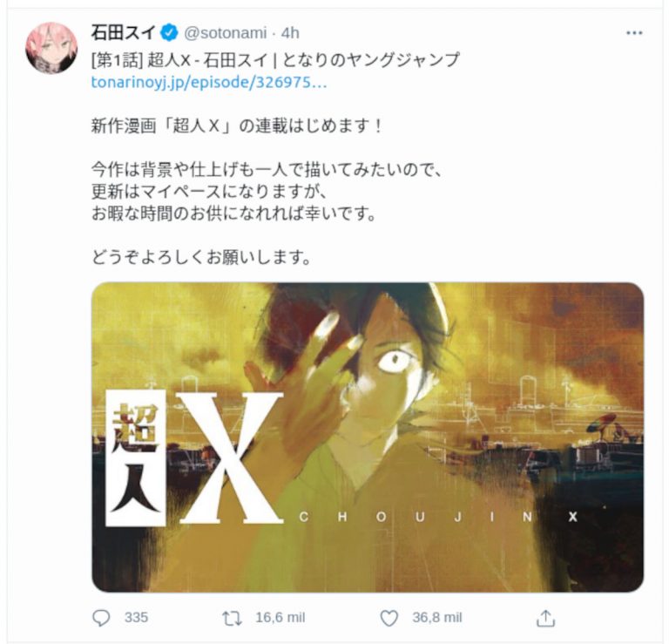
Task: Click the blue verified badge
Action: click(169, 33)
